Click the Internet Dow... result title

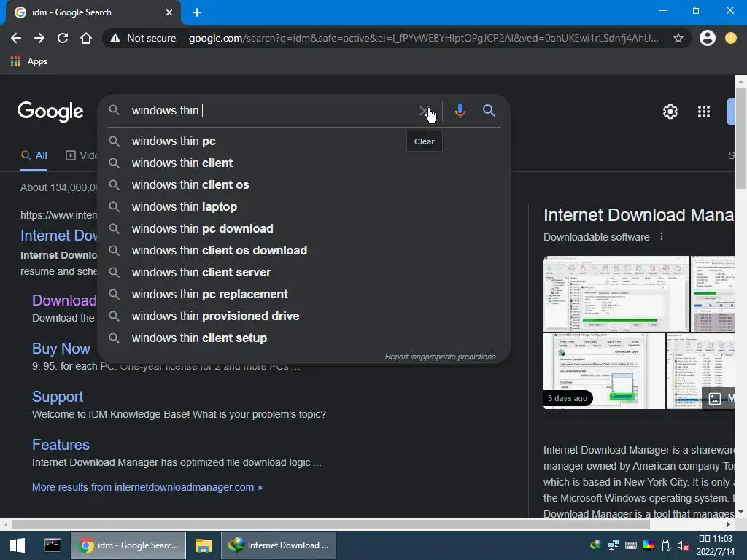[58, 236]
